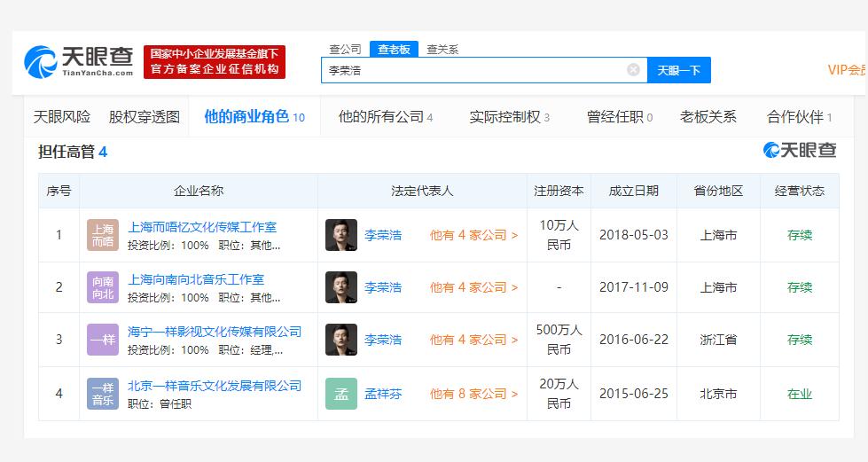Expand 他有 4 家公司 in row 2
The width and height of the screenshot is (868, 462).
pyautogui.click(x=473, y=287)
